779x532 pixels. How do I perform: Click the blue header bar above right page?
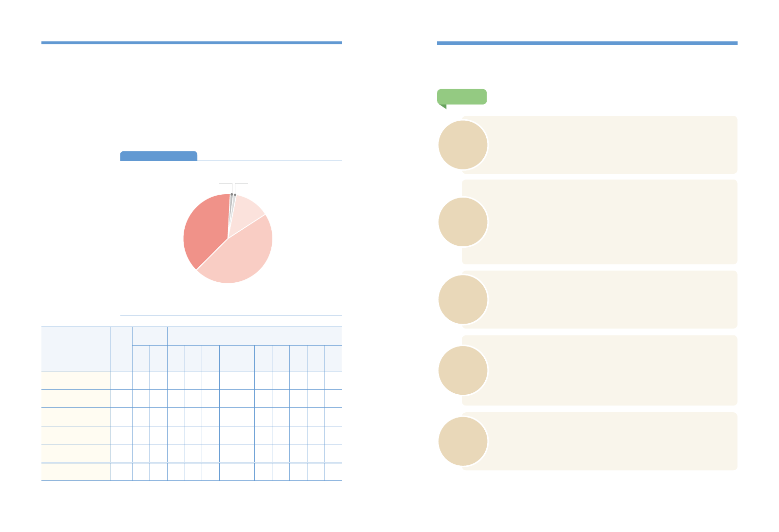point(587,43)
